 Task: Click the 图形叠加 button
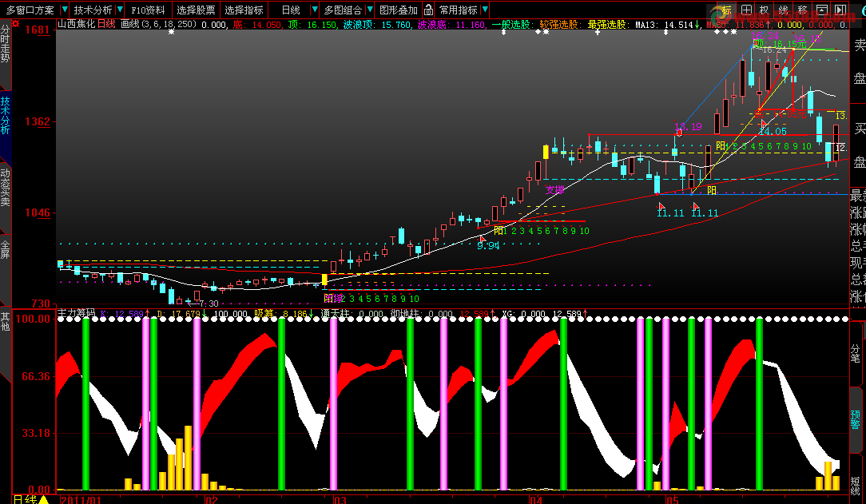[x=399, y=10]
